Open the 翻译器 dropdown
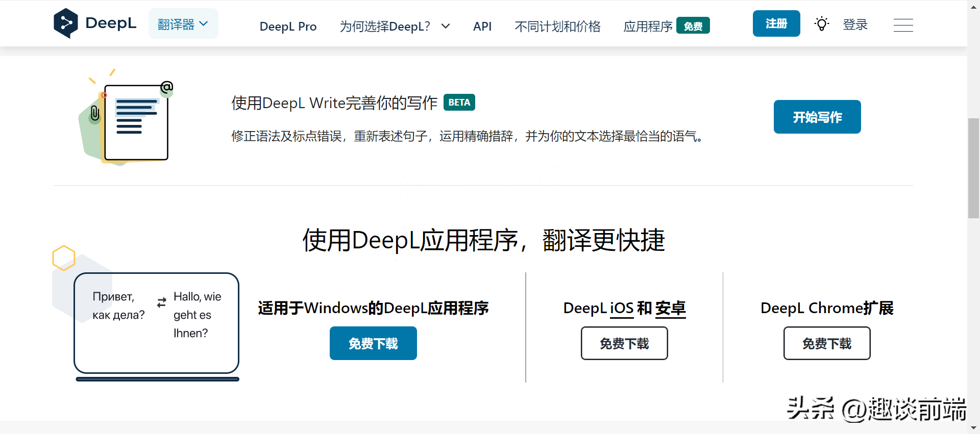The width and height of the screenshot is (980, 434). (183, 24)
